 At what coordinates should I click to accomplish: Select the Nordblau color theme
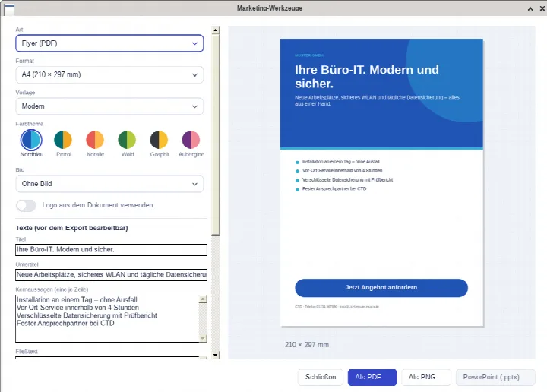coord(31,140)
